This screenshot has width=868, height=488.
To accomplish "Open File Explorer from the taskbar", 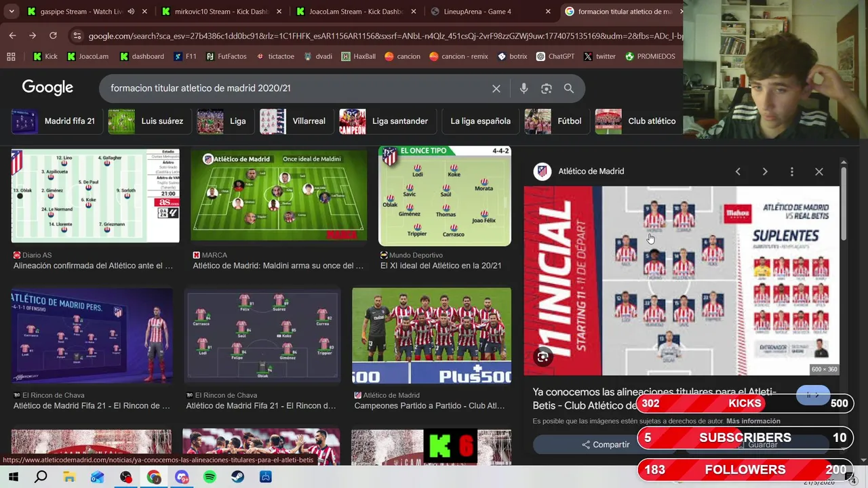I will tap(69, 477).
